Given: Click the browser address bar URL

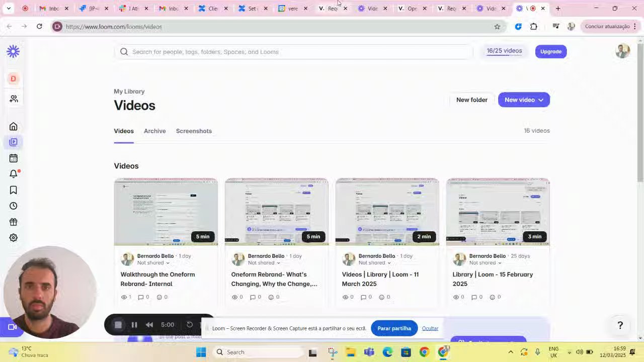Looking at the screenshot, I should pos(114,27).
